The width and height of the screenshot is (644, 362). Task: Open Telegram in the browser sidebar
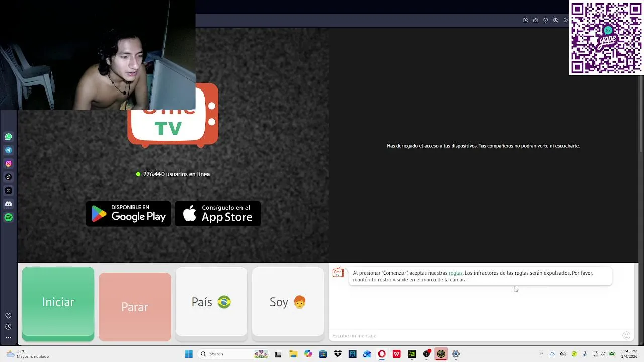click(9, 150)
